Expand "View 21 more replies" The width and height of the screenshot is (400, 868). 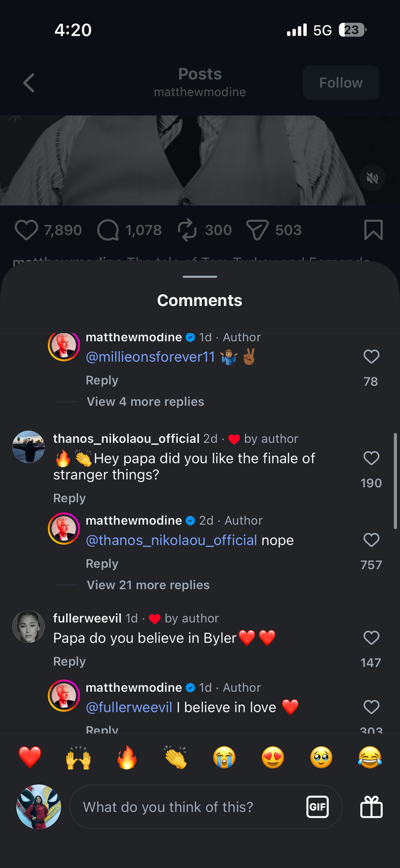pos(148,585)
